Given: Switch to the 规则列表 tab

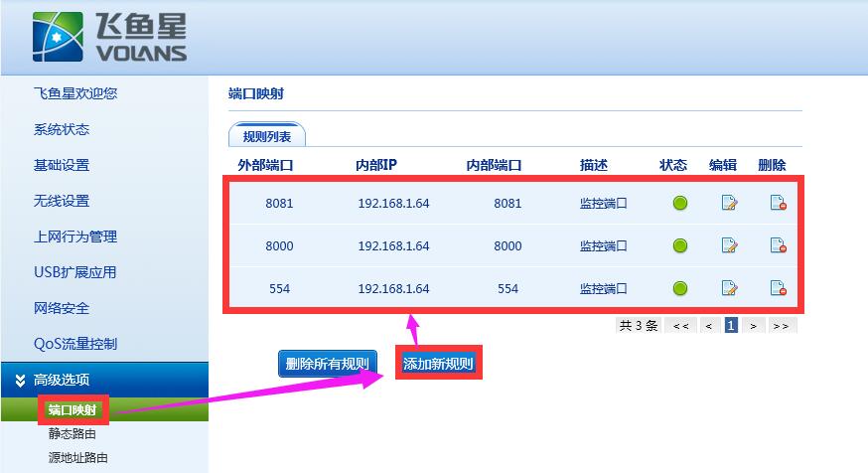Looking at the screenshot, I should coord(267,136).
